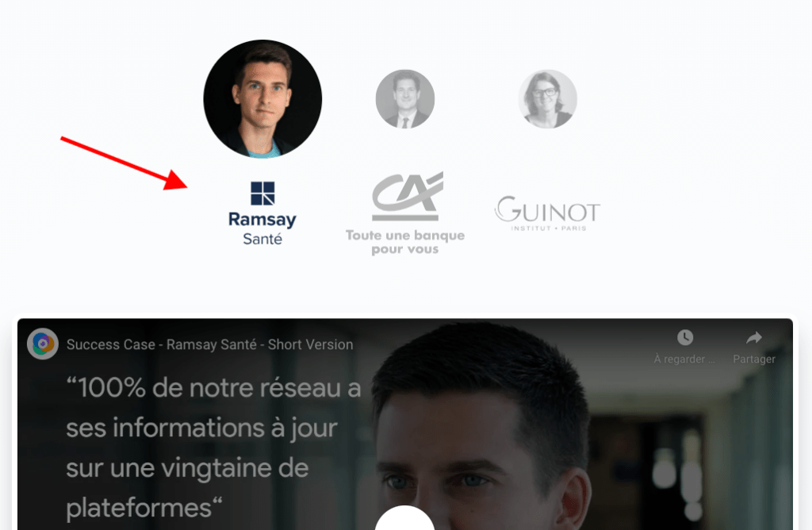
Task: Click the Watch later clock icon
Action: pos(685,338)
